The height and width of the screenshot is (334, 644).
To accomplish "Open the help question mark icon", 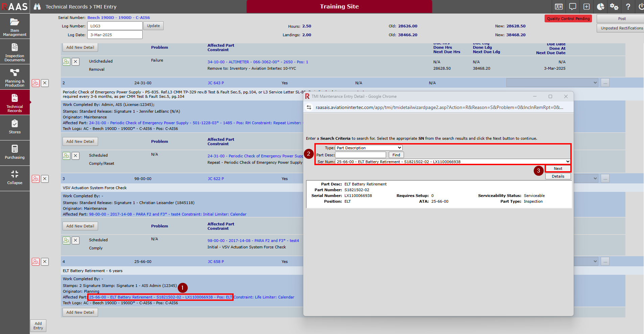I will coord(628,7).
